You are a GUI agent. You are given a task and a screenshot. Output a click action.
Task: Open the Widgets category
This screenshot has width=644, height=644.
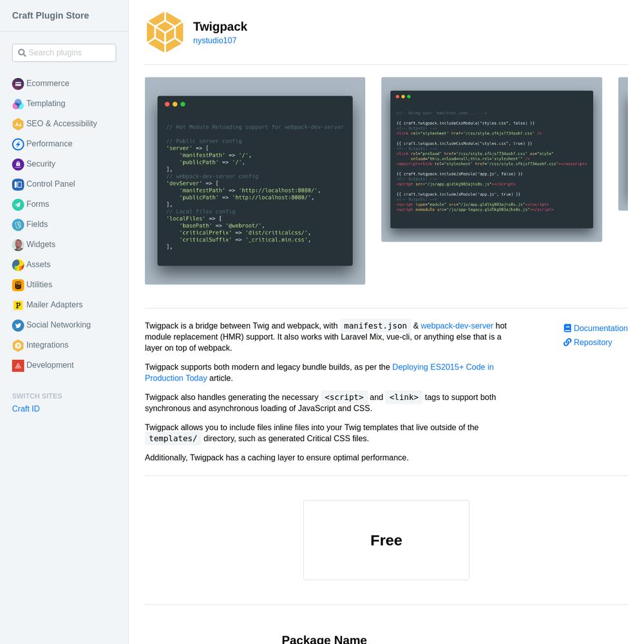41,244
